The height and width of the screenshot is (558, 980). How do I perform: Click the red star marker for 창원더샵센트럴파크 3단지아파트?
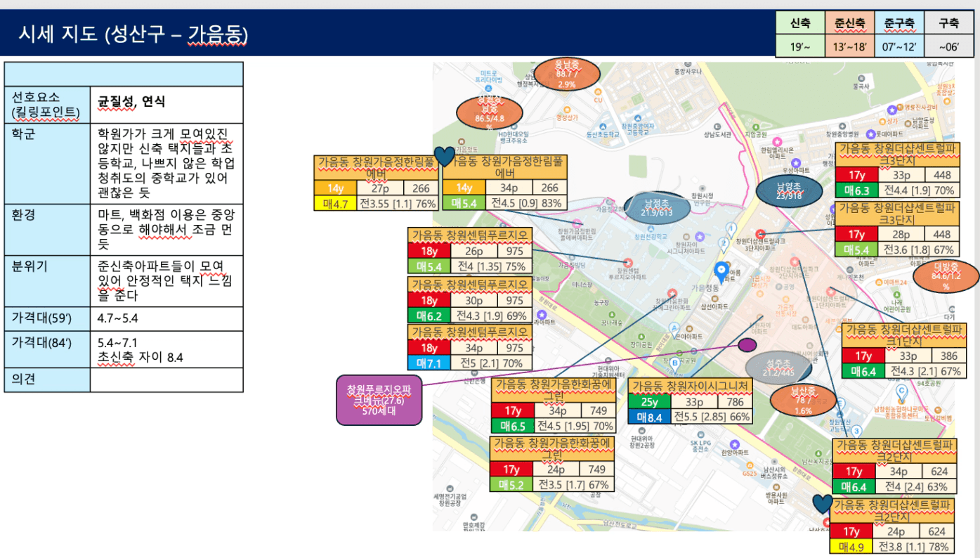(x=760, y=233)
